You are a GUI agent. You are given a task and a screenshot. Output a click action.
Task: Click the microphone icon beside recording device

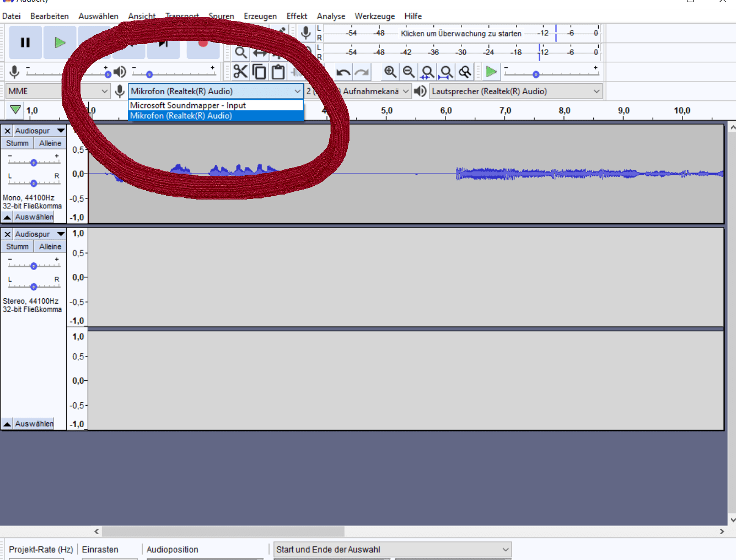[120, 91]
